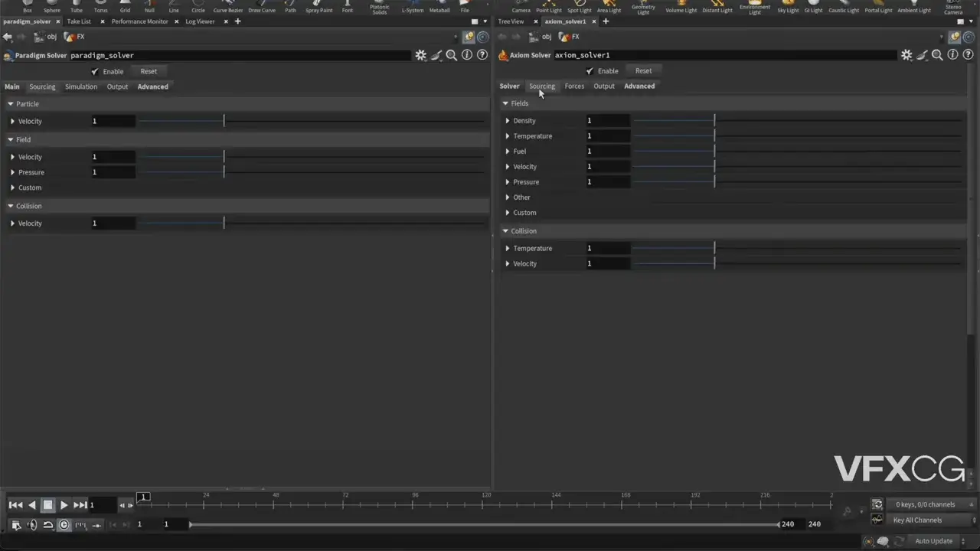Toggle real-time playback clock icon

[64, 525]
